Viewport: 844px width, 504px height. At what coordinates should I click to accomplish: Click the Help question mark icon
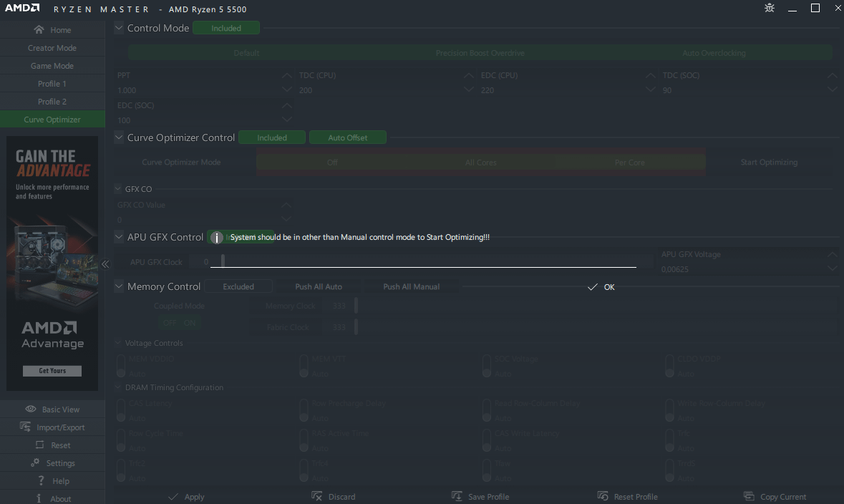tap(41, 480)
